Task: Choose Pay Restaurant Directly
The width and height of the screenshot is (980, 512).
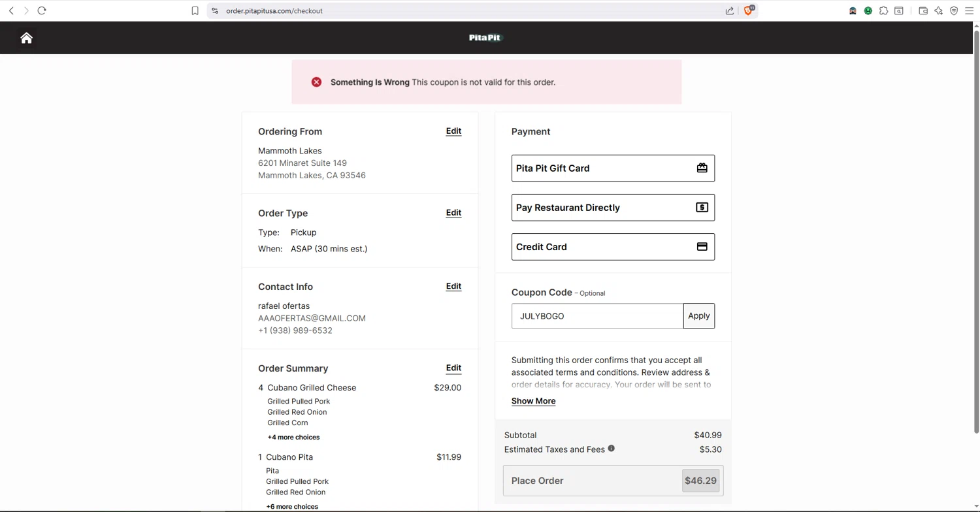Action: [x=613, y=207]
